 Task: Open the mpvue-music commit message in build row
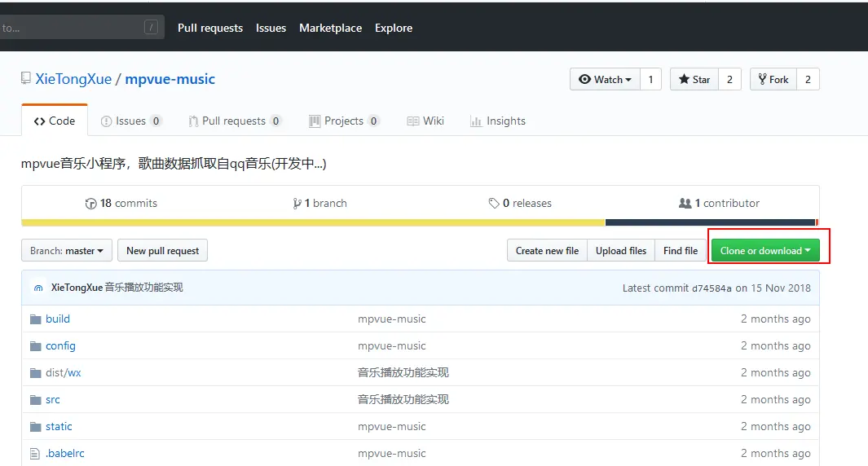coord(392,319)
